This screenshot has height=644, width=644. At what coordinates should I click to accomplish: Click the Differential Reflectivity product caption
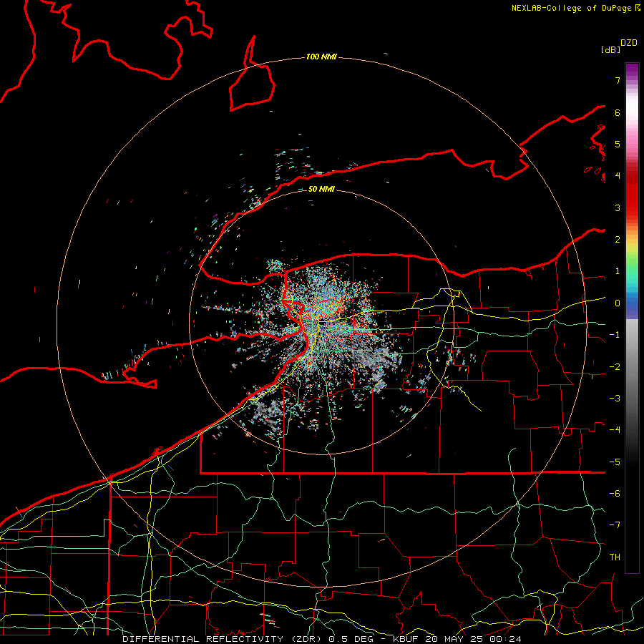tap(322, 639)
